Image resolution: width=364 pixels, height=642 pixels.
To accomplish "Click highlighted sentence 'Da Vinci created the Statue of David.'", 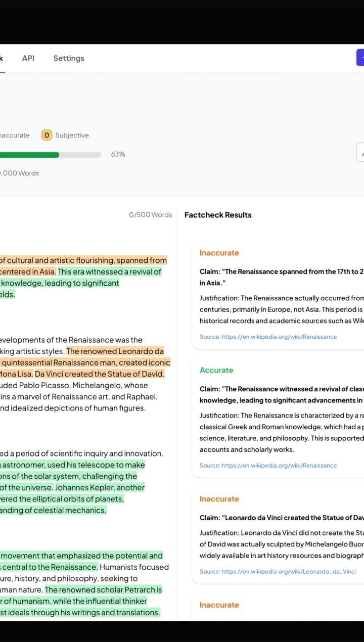I will pos(100,374).
